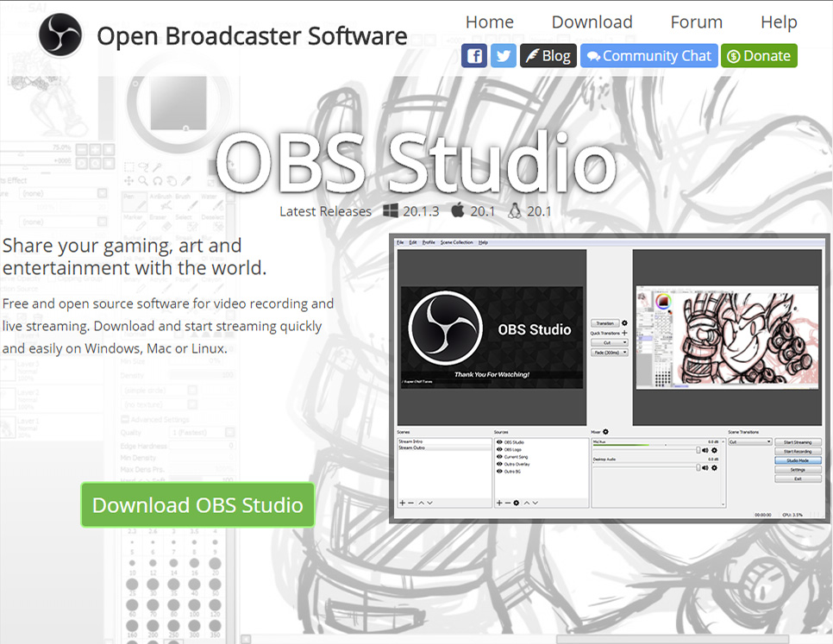Go to the Home page in site navigation
Image resolution: width=833 pixels, height=644 pixels.
tap(489, 22)
